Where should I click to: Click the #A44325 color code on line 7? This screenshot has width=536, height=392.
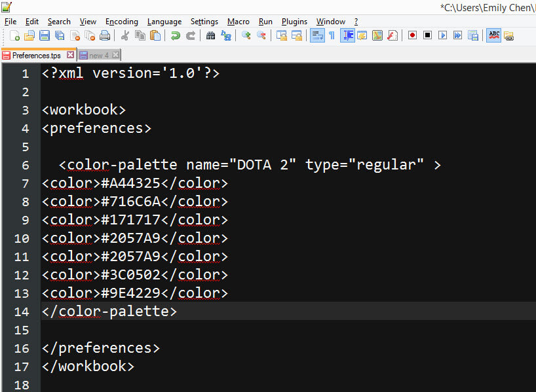tap(130, 183)
